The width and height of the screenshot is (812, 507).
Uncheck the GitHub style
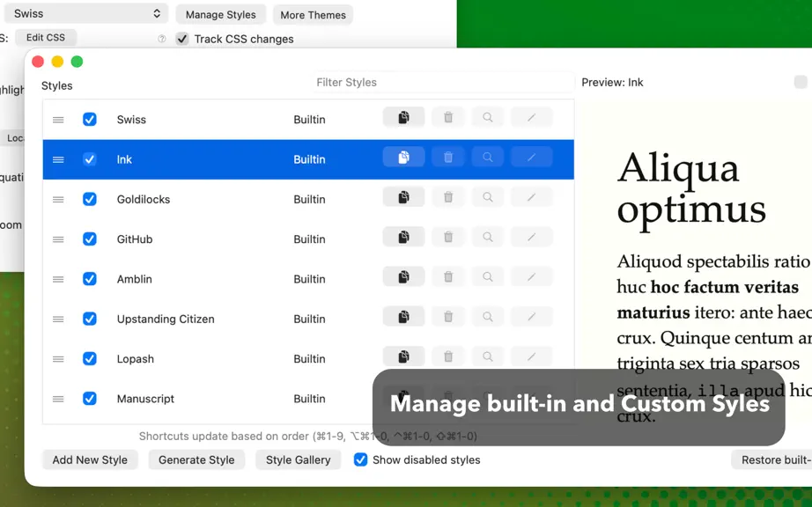[90, 239]
